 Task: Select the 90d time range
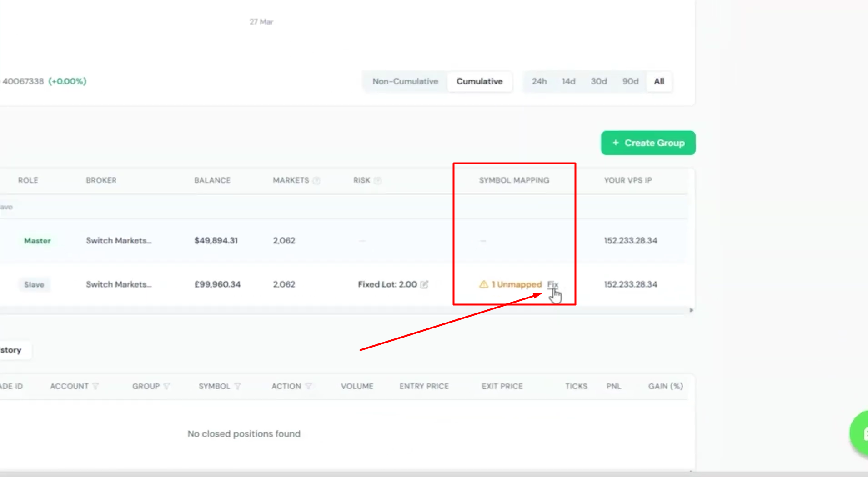click(x=630, y=81)
